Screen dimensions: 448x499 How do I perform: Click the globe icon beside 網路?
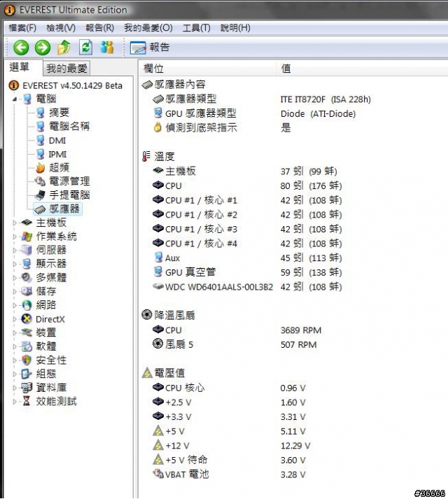pos(27,305)
